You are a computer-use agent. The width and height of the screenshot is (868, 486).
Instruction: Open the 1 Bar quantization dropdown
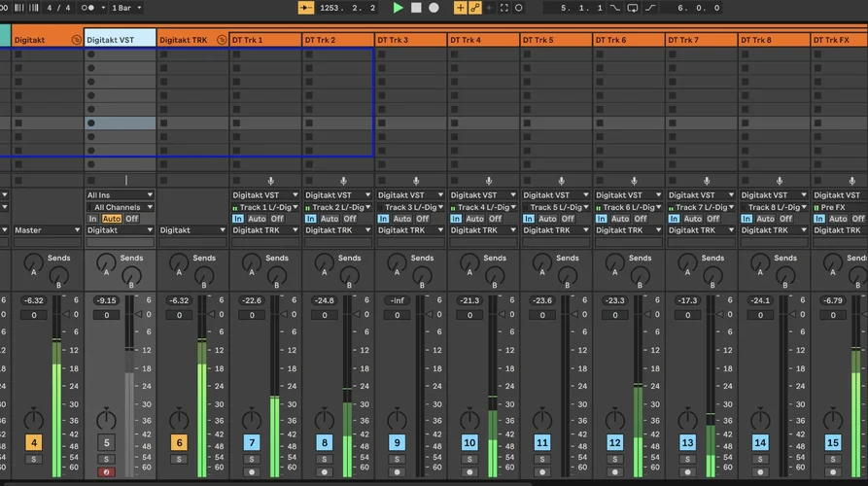[125, 8]
